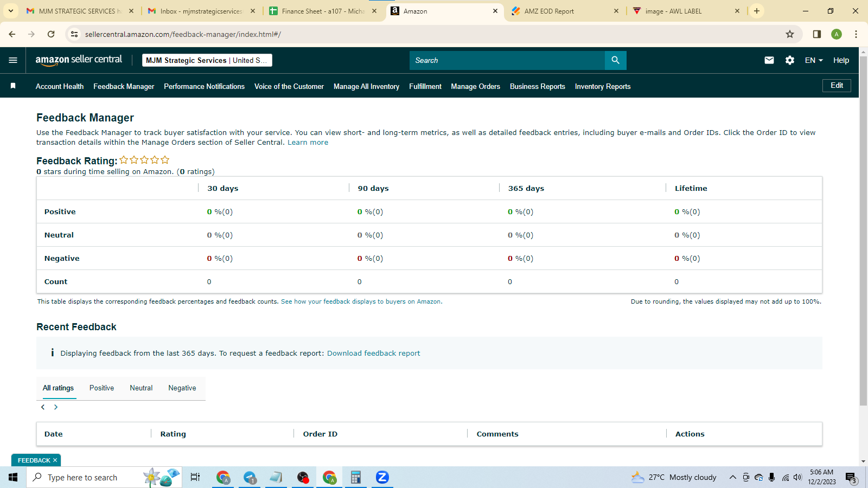
Task: Close the FEEDBACK widget
Action: [55, 460]
